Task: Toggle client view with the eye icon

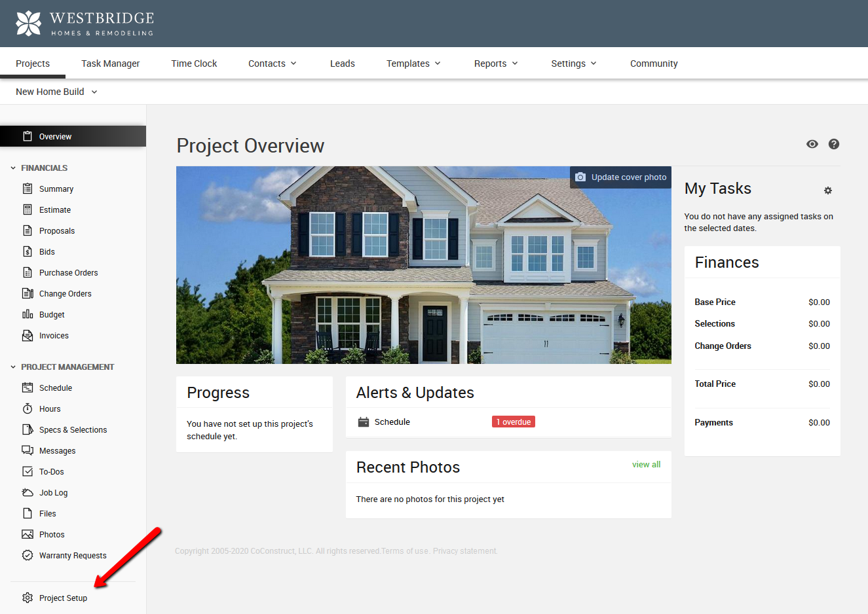Action: coord(812,144)
